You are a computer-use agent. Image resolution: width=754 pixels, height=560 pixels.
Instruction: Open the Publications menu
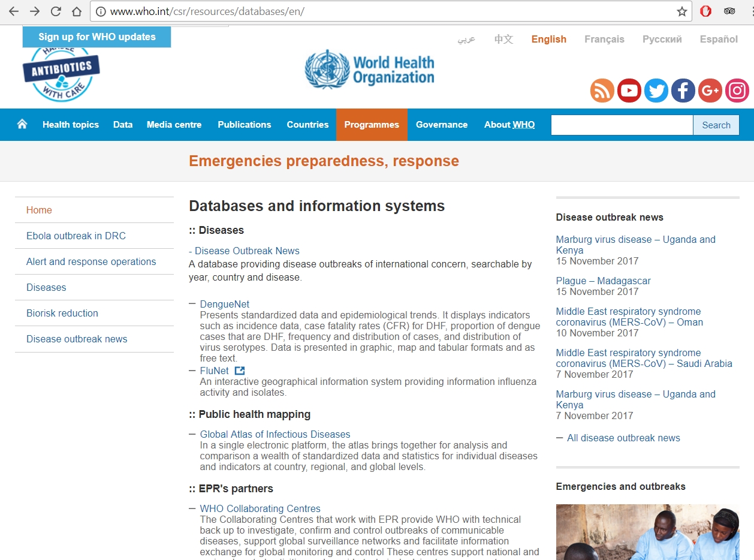pos(245,125)
